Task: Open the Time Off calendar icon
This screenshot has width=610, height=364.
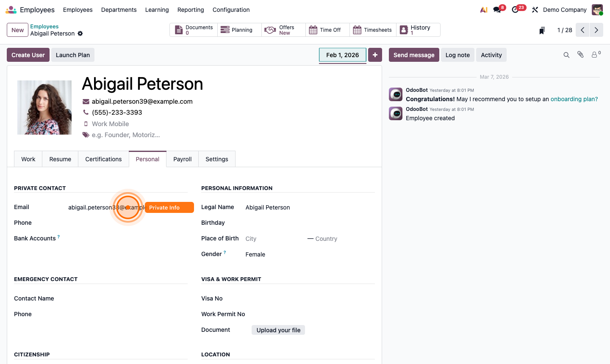Action: 313,30
